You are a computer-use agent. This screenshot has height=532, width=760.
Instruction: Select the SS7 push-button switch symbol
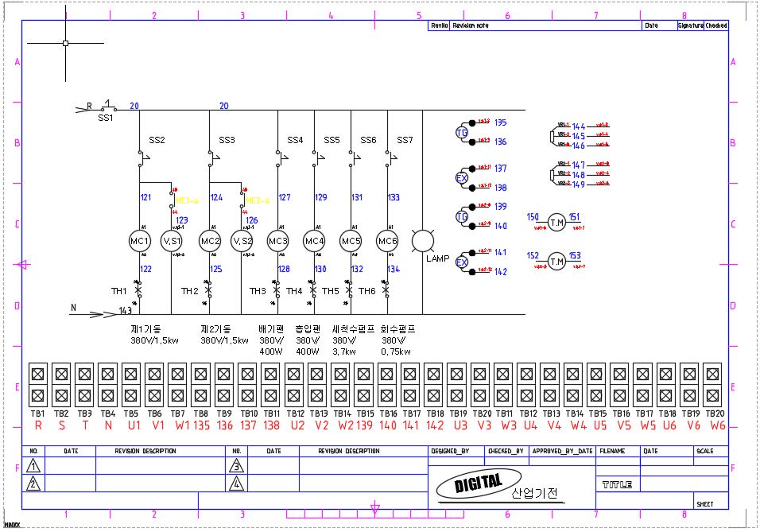[390, 158]
